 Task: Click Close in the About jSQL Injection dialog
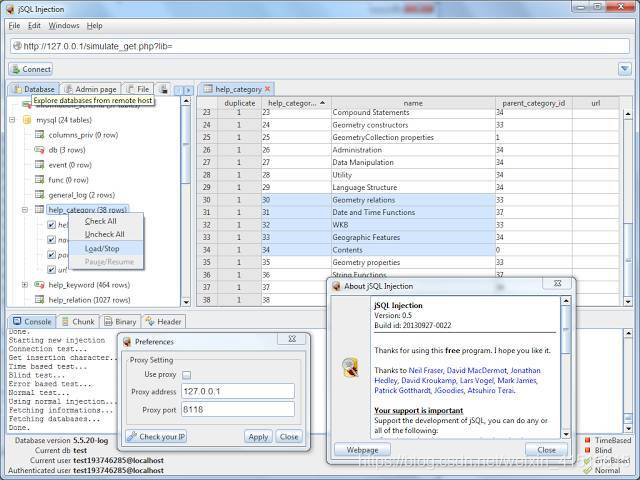547,450
